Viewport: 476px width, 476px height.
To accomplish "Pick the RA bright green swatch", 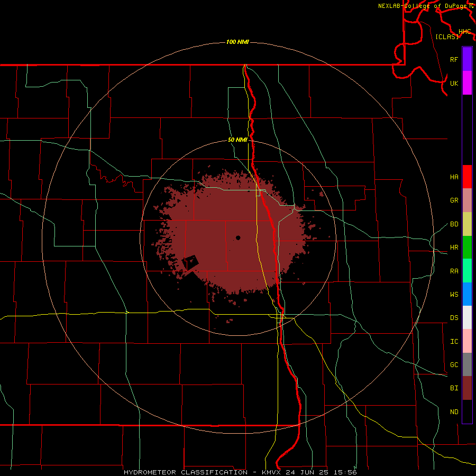I will [x=467, y=271].
